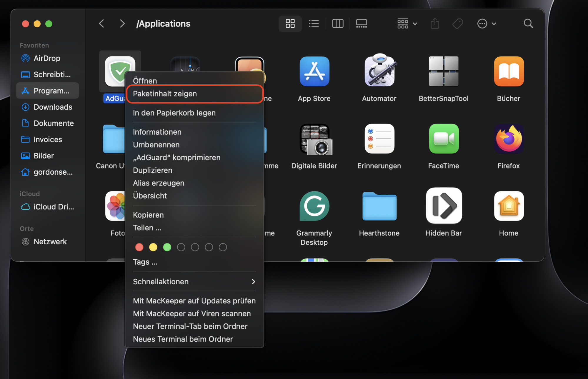
Task: Apply the yellow tag color
Action: 153,247
